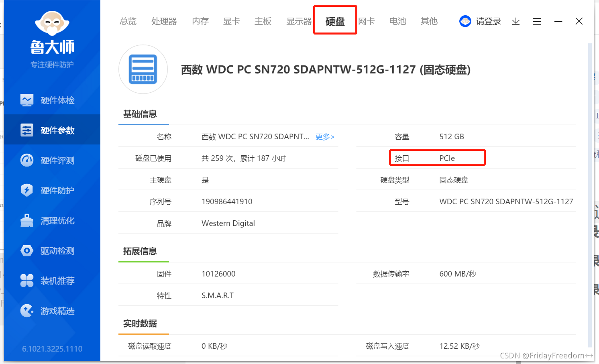Image resolution: width=599 pixels, height=364 pixels.
Task: Click serial number 190986441910
Action: (x=227, y=201)
